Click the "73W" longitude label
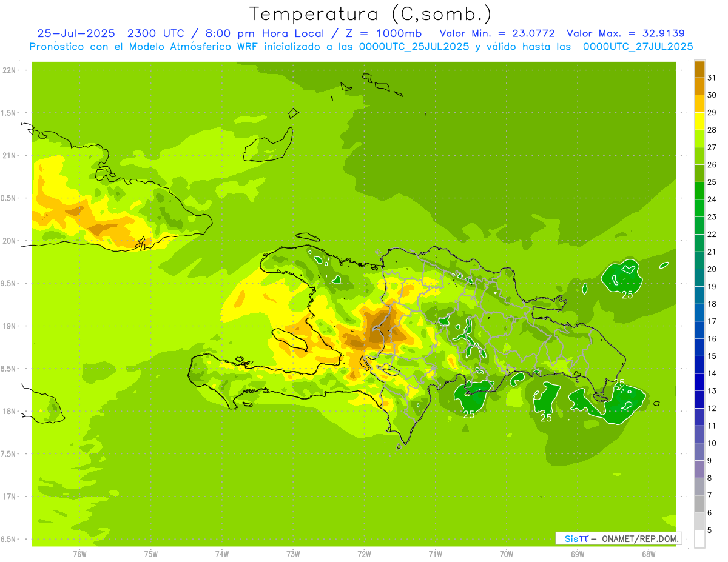 (x=293, y=554)
